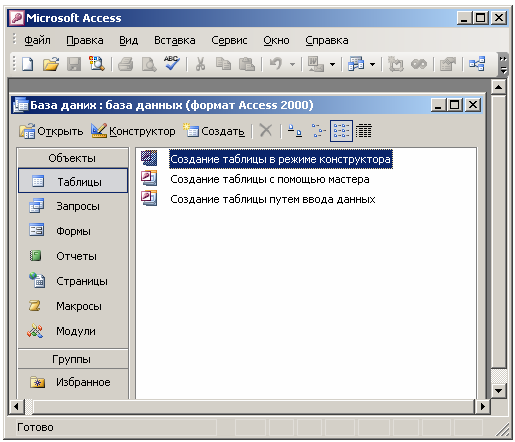Click the Группы header bar
515x442 pixels.
tap(73, 359)
